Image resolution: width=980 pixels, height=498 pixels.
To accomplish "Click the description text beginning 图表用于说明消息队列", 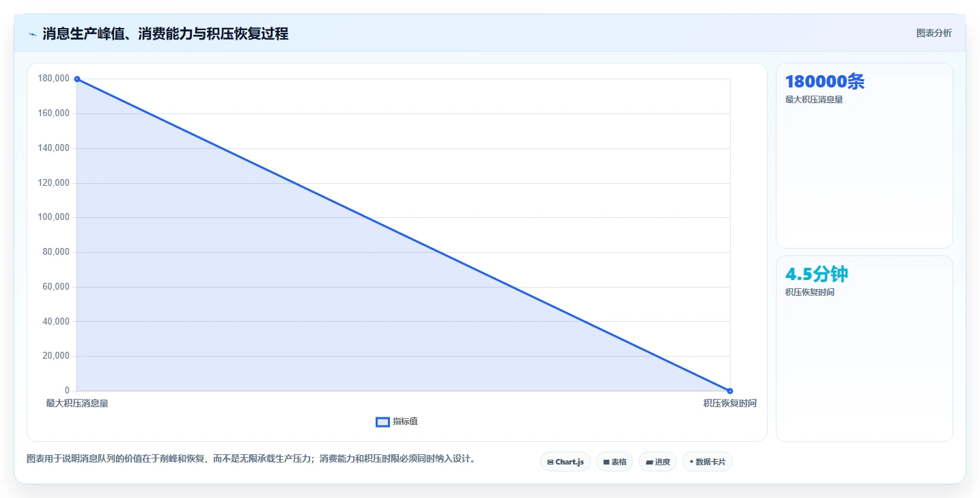I will [x=251, y=459].
